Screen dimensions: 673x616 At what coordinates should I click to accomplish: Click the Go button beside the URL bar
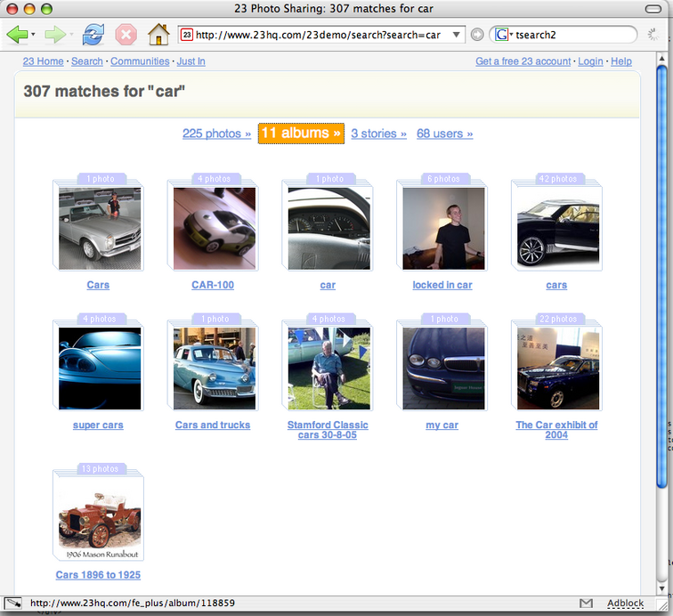(x=477, y=35)
